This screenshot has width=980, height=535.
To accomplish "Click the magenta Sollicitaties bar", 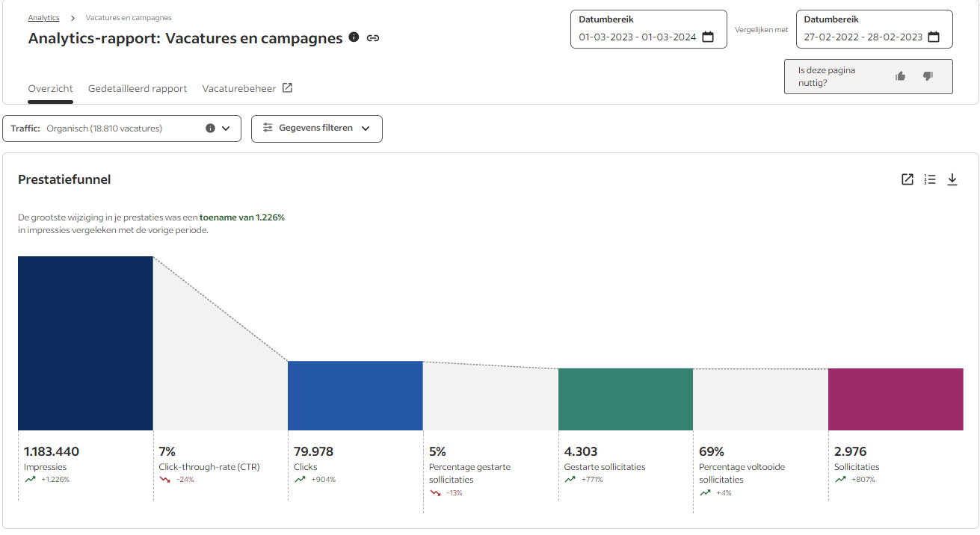I will tap(896, 399).
